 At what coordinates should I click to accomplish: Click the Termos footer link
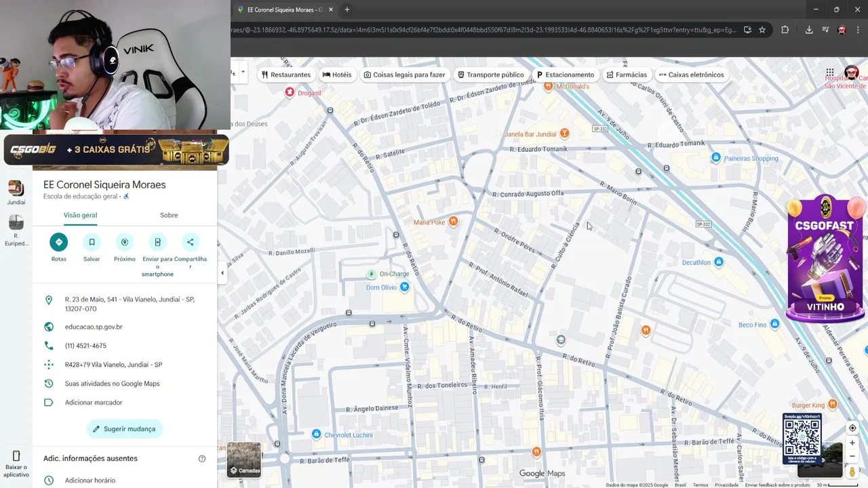point(701,485)
